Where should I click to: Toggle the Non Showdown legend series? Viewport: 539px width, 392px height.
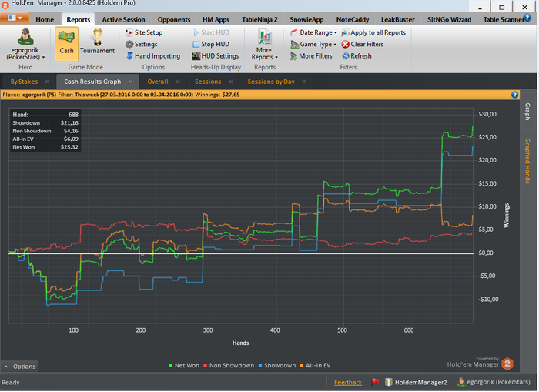pyautogui.click(x=229, y=365)
